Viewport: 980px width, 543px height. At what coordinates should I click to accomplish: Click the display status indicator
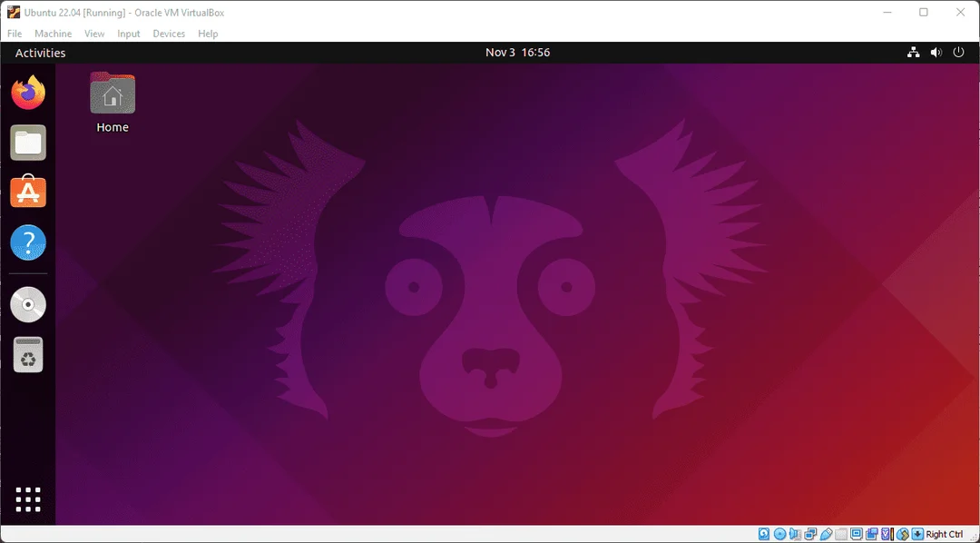(x=857, y=534)
